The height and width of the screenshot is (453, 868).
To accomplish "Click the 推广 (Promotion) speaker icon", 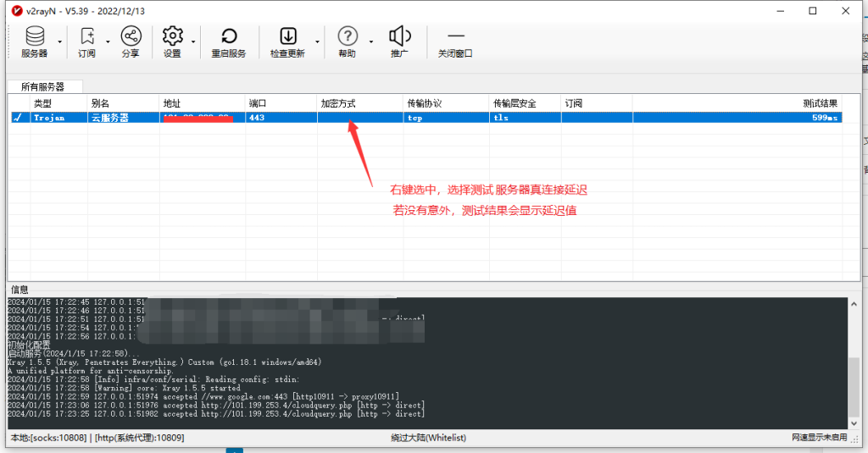I will pos(400,41).
